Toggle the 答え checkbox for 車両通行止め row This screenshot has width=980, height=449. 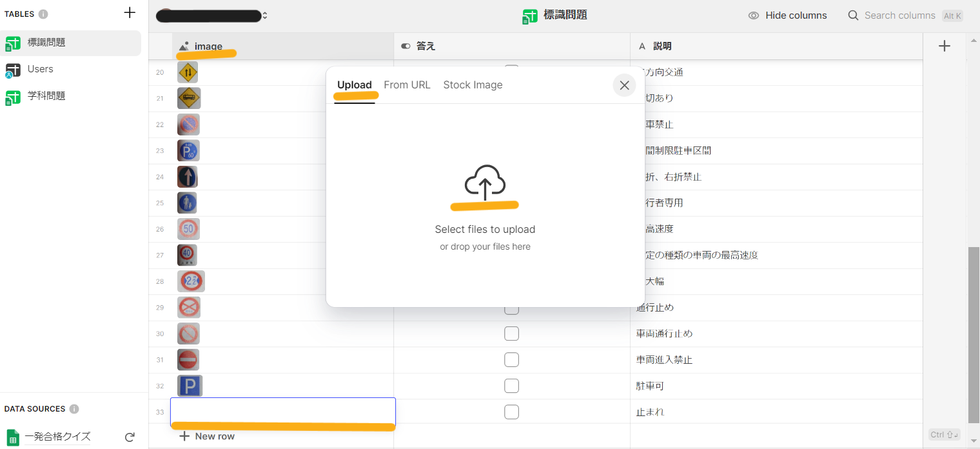click(511, 334)
